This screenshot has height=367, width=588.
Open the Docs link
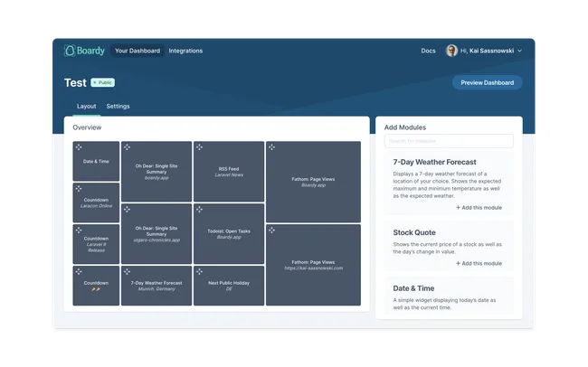428,51
